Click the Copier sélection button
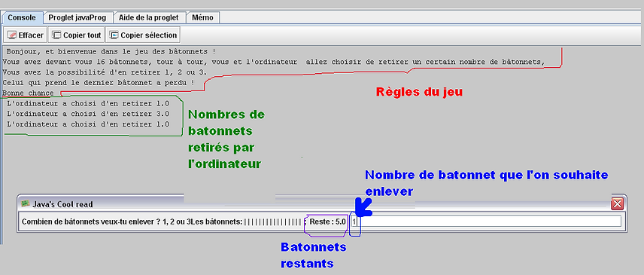Screen dimensions: 644x275 143,35
